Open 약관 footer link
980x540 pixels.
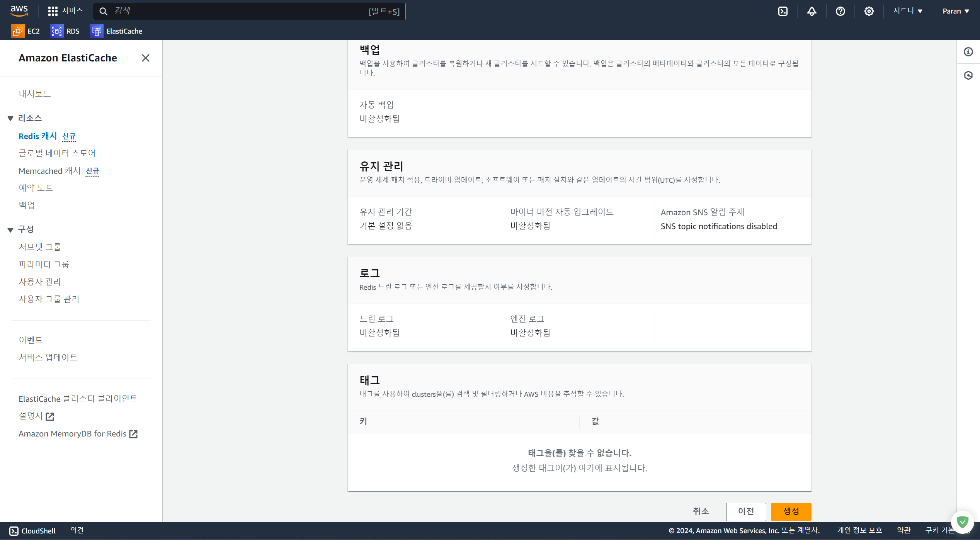904,531
